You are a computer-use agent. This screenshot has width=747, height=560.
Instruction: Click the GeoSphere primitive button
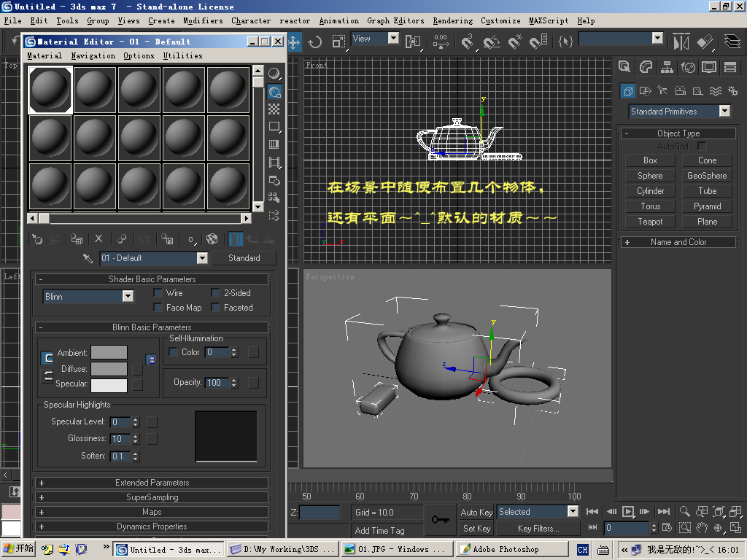707,176
